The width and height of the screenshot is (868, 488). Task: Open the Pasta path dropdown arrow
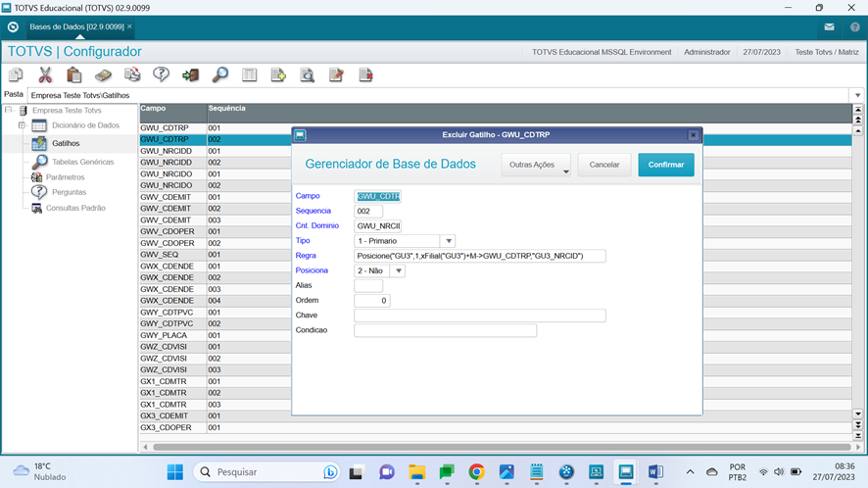[x=857, y=95]
